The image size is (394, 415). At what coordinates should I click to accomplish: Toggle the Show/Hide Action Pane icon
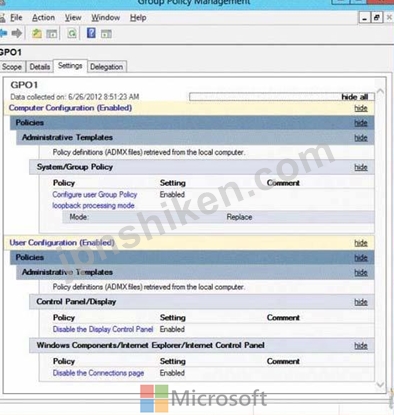[x=106, y=33]
